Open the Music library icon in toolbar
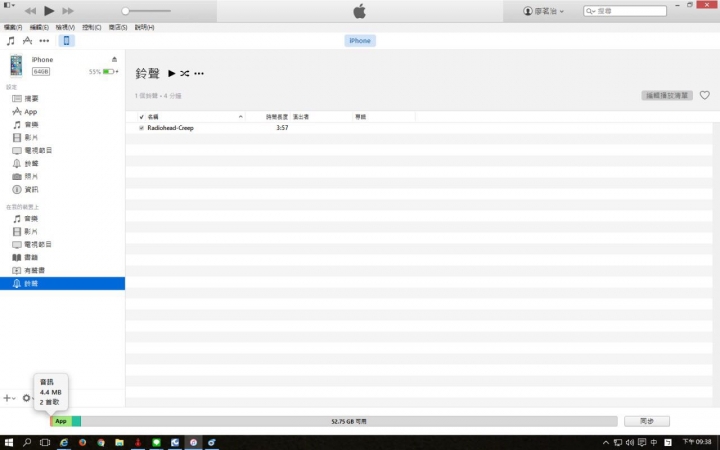The height and width of the screenshot is (450, 720). (x=11, y=41)
